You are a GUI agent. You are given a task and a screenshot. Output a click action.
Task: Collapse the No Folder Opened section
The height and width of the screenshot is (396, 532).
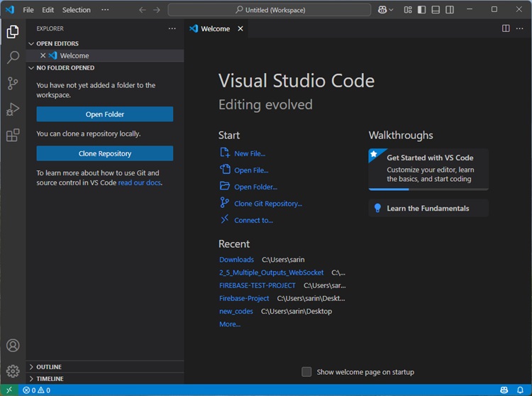[31, 68]
